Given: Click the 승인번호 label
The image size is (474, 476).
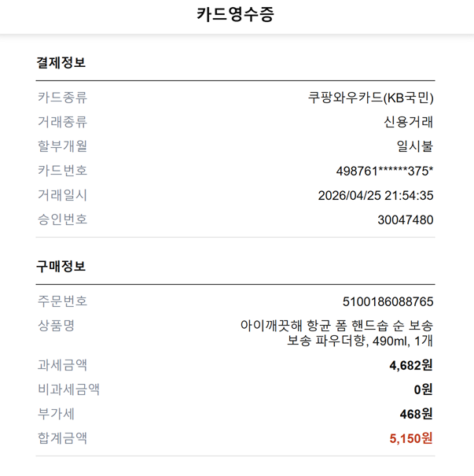Looking at the screenshot, I should click(62, 220).
